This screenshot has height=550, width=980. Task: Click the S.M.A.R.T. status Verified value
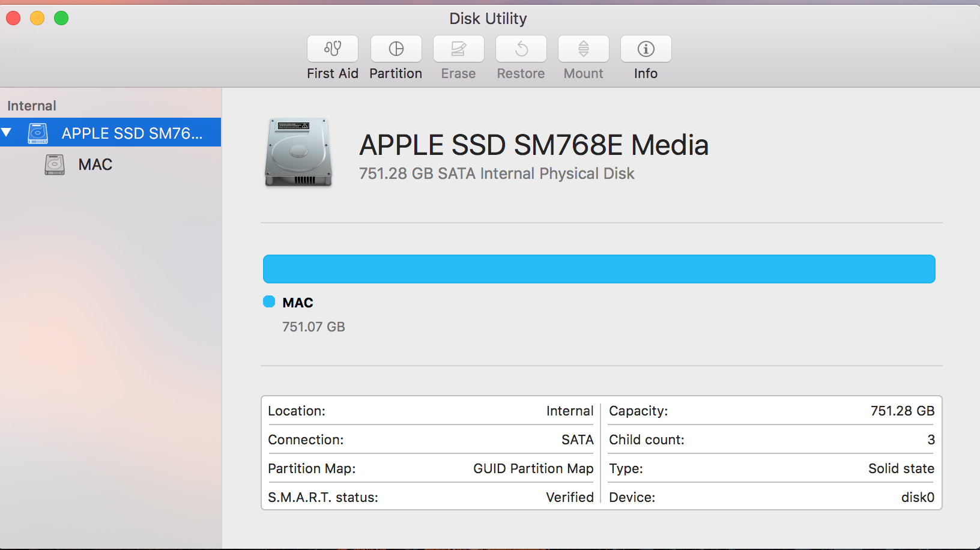[570, 497]
